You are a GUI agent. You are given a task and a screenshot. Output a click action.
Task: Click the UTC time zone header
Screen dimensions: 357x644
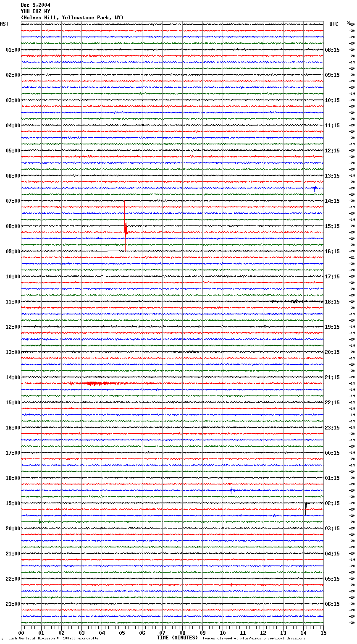[x=334, y=24]
